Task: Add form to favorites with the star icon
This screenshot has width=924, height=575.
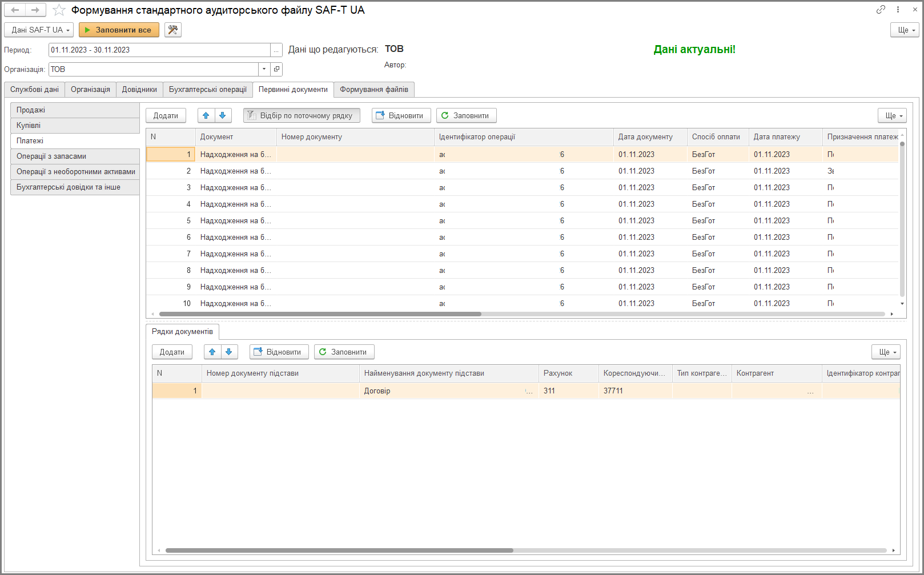Action: pyautogui.click(x=59, y=10)
